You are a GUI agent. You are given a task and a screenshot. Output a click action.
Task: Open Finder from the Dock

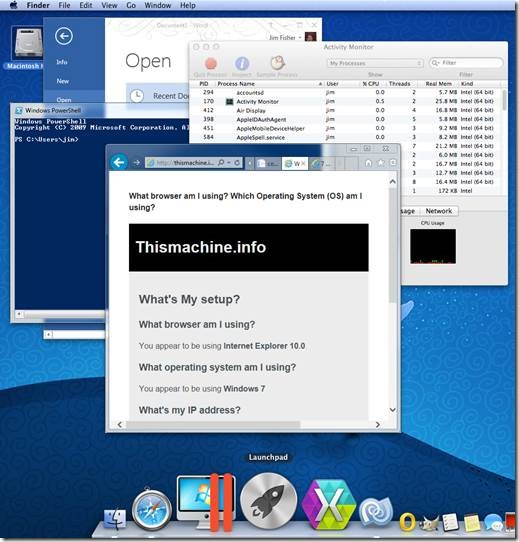pyautogui.click(x=115, y=519)
